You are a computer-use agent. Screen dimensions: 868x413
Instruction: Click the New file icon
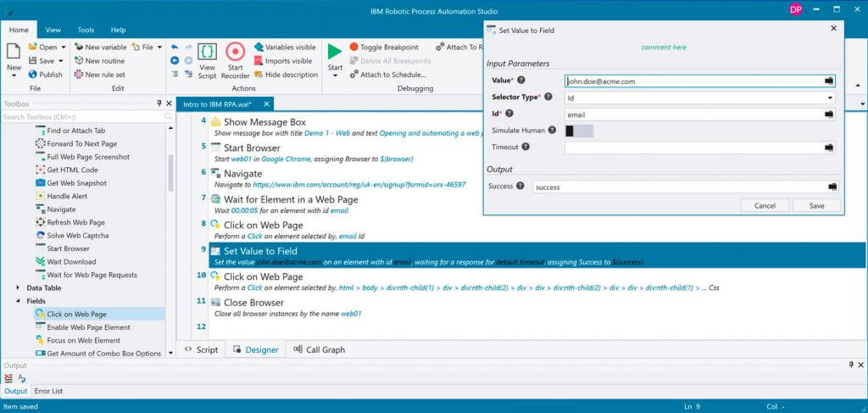(x=14, y=52)
